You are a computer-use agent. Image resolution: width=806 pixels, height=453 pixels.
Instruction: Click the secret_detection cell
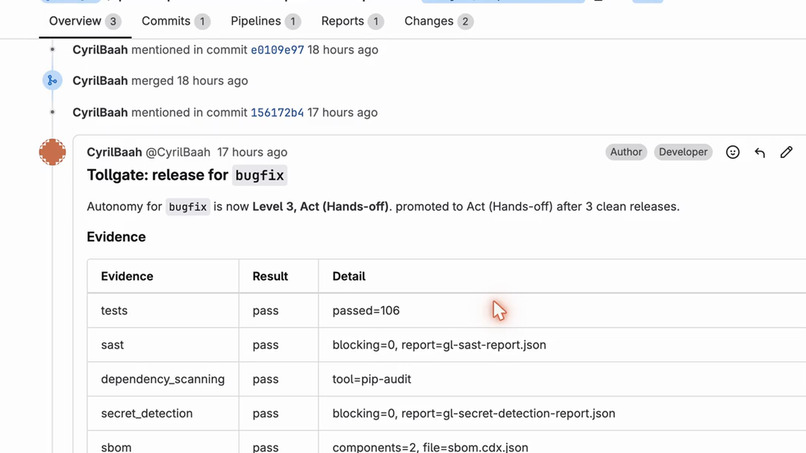tap(163, 413)
